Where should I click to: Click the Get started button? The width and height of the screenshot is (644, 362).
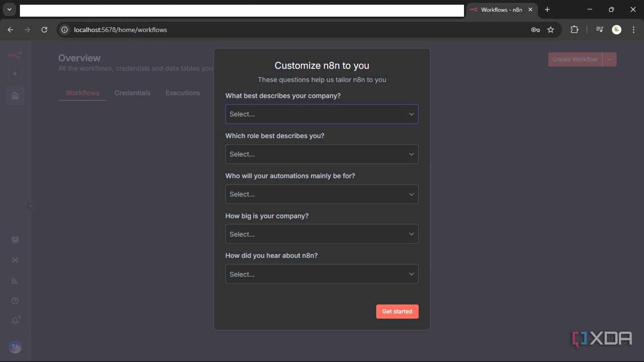click(397, 311)
